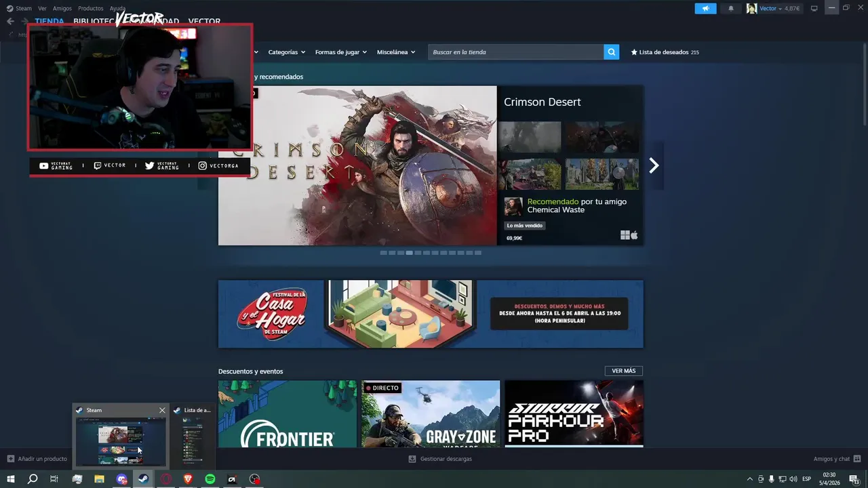Open File Explorer from the taskbar
The width and height of the screenshot is (868, 488).
[99, 479]
